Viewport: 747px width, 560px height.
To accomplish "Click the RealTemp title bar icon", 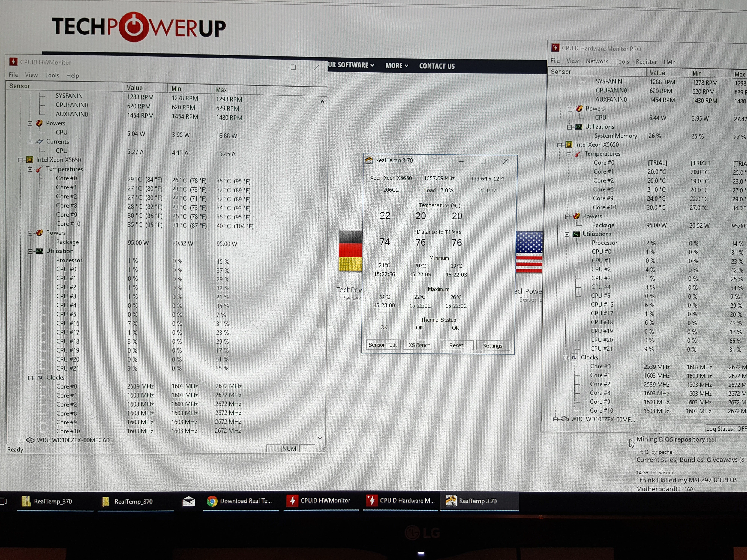I will pos(369,160).
